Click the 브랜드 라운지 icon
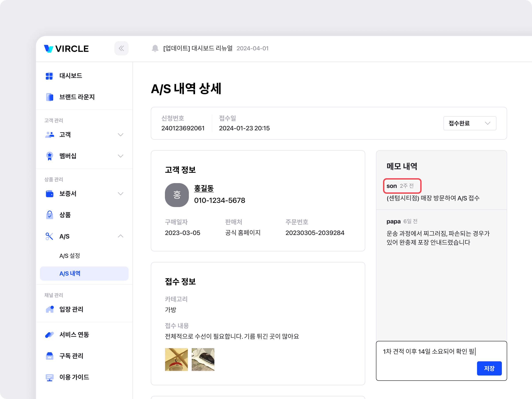 click(x=49, y=97)
